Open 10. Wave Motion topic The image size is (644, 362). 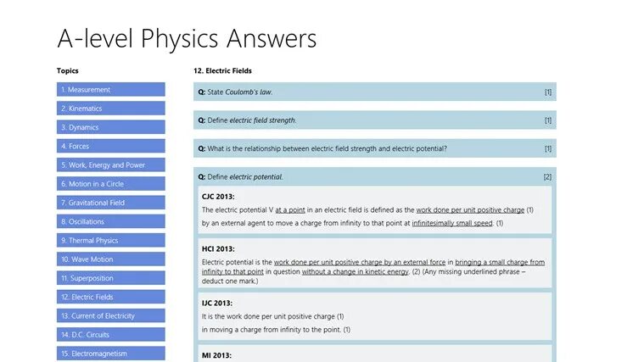pyautogui.click(x=111, y=259)
